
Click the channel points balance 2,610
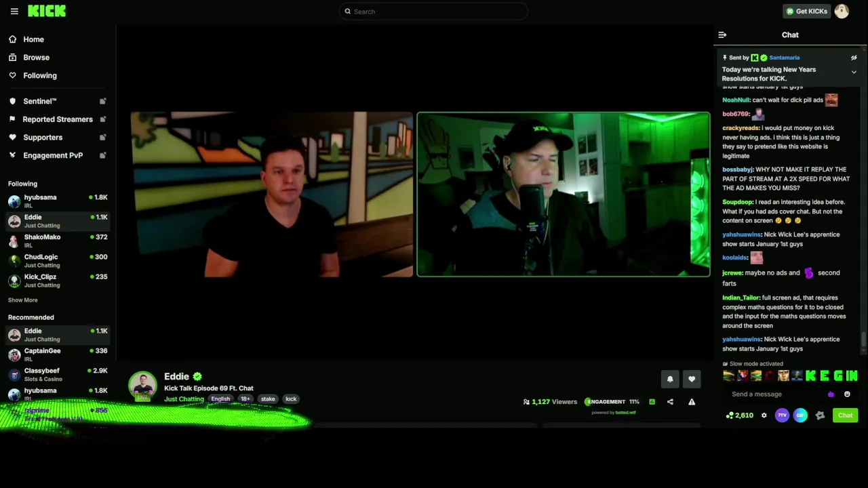[739, 415]
